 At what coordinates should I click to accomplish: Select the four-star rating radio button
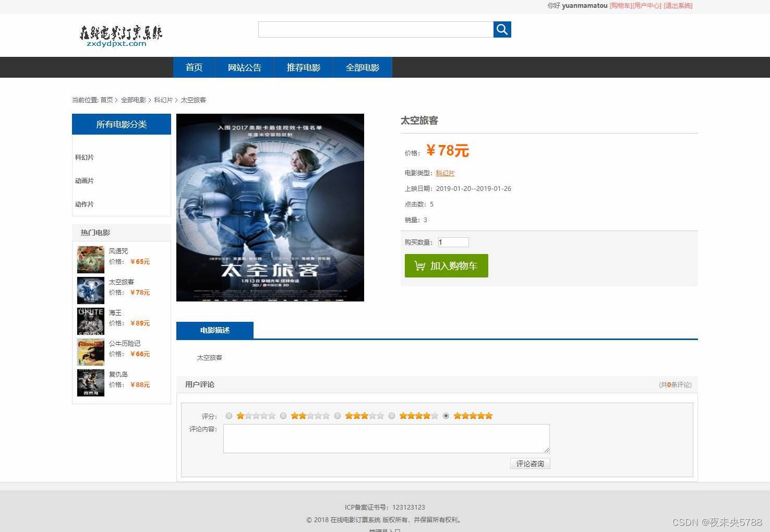point(392,416)
